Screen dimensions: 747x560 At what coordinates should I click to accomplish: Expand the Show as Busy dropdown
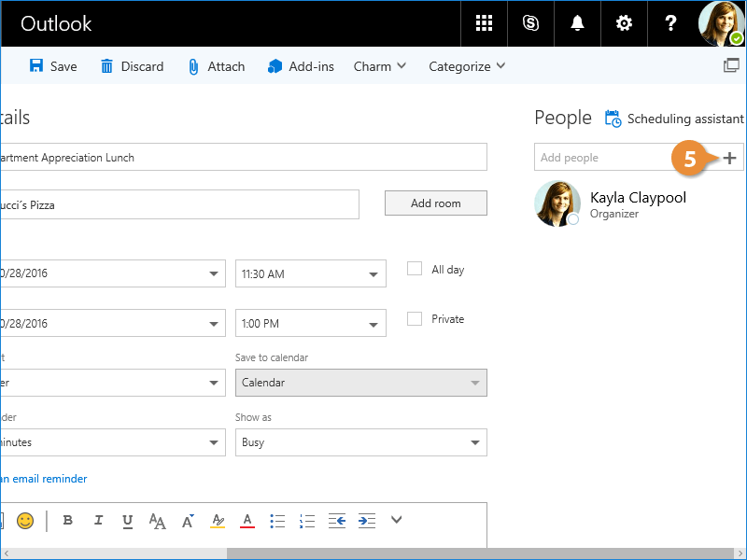(360, 442)
